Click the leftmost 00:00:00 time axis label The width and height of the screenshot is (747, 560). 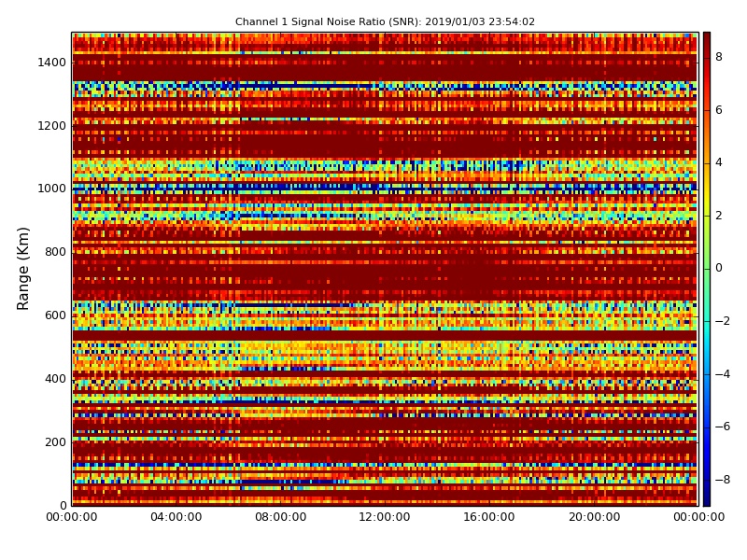[x=72, y=517]
